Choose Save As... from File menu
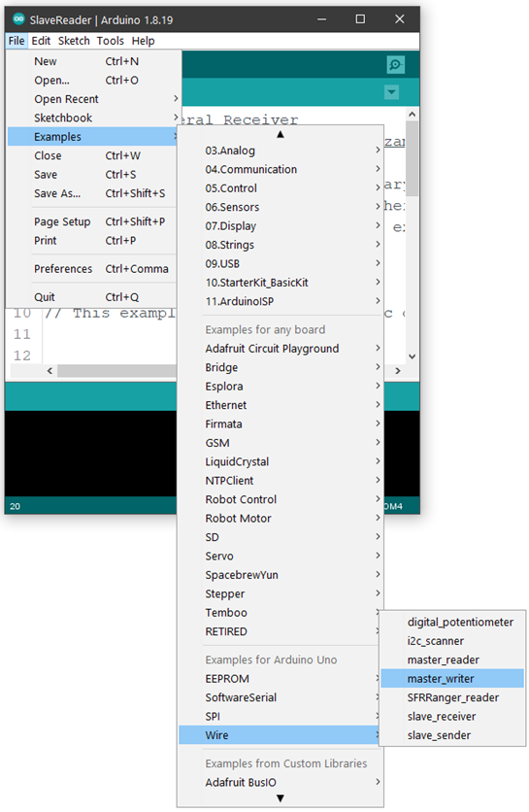Screen dimensions: 529x812 click(93, 193)
